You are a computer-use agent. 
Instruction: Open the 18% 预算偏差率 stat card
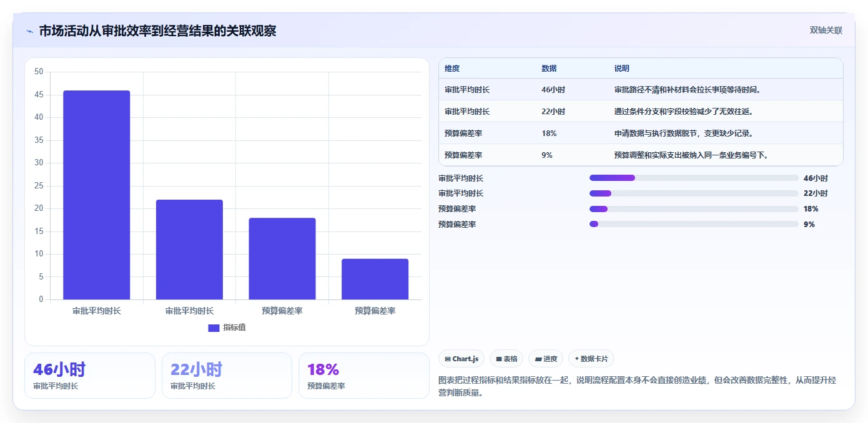tap(363, 376)
